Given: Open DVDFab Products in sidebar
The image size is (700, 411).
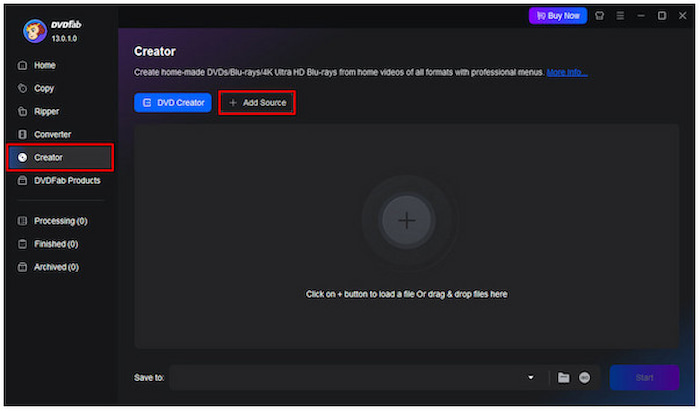Looking at the screenshot, I should pyautogui.click(x=66, y=180).
